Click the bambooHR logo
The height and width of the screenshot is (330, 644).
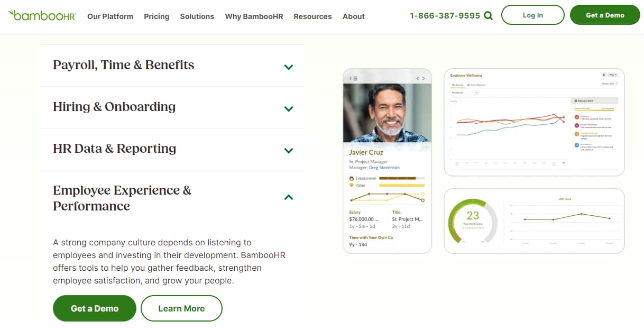coord(41,15)
